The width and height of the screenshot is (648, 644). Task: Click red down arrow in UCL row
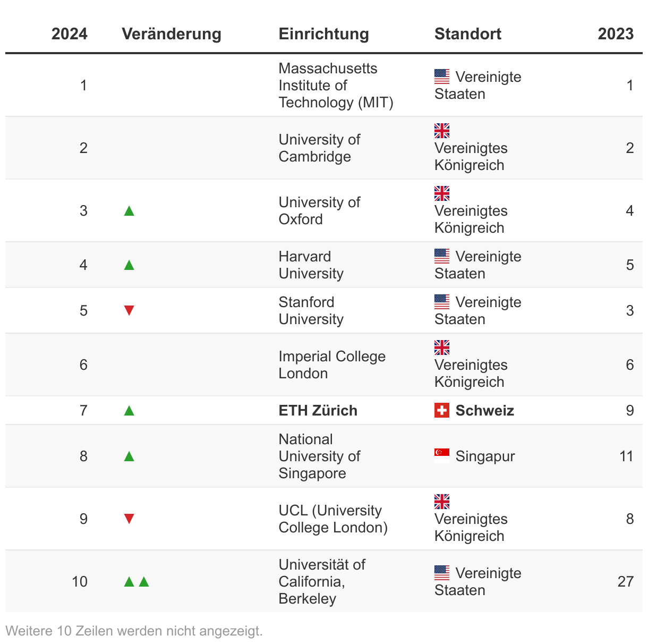129,519
